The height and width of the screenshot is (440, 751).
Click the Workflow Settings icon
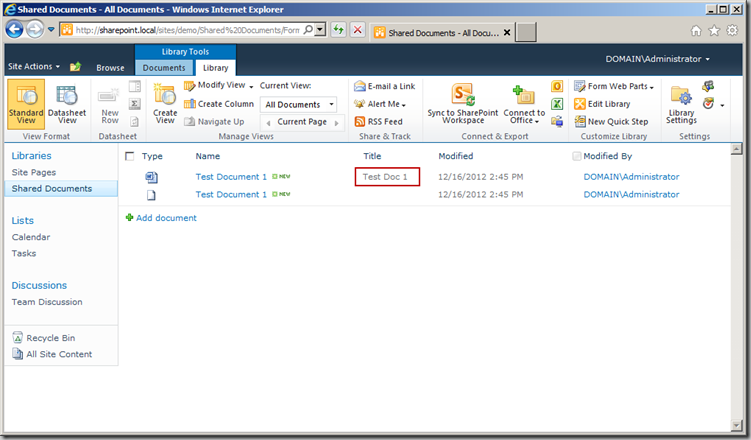(708, 103)
